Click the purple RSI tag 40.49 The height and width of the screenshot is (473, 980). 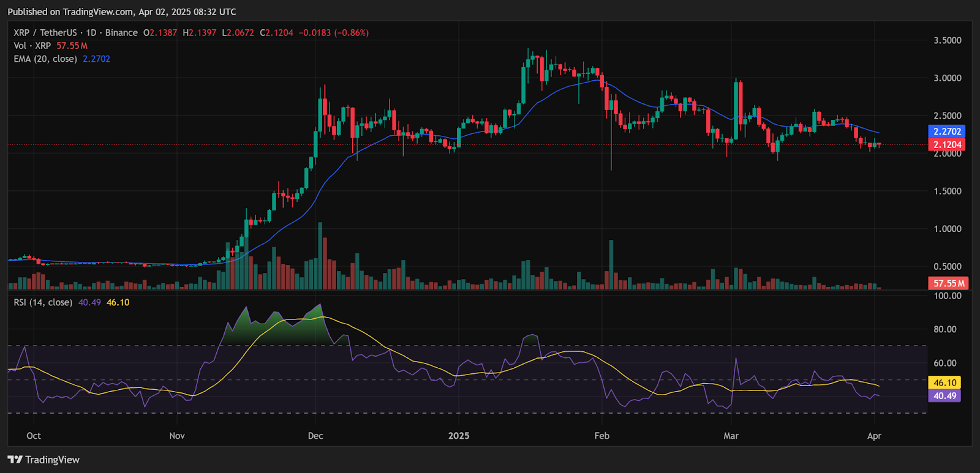point(944,396)
